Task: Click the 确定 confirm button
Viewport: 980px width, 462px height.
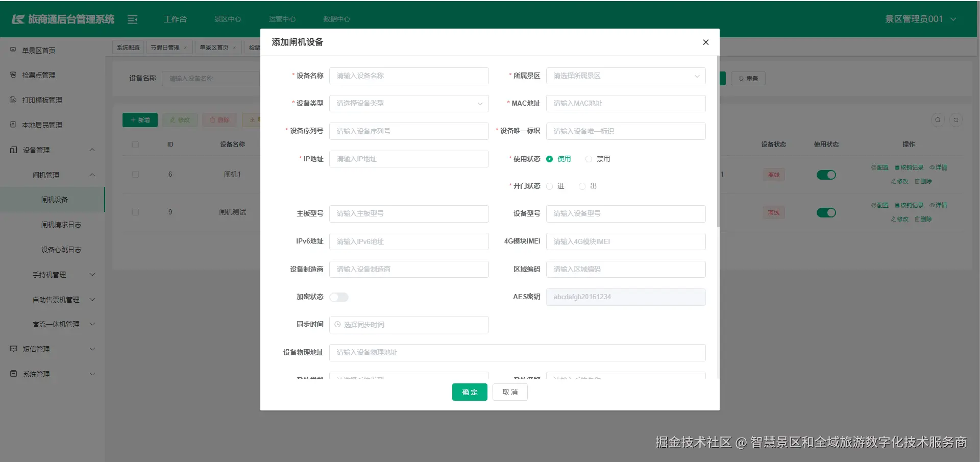Action: tap(469, 392)
